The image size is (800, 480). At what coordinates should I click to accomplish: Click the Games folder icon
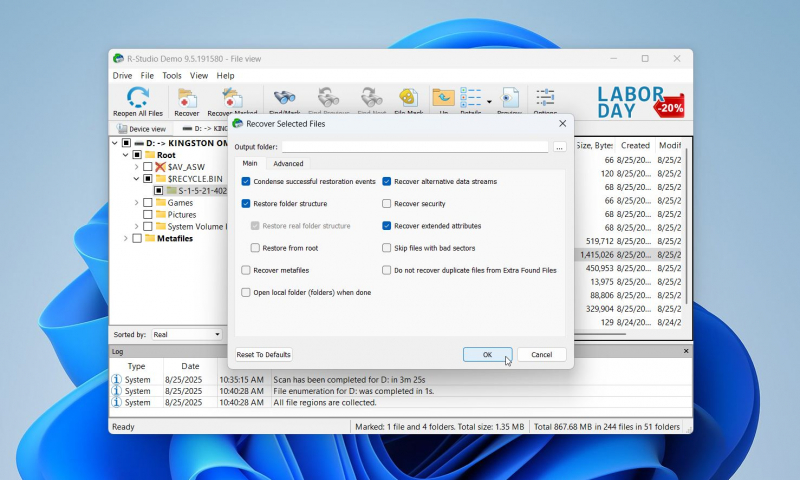tap(161, 203)
